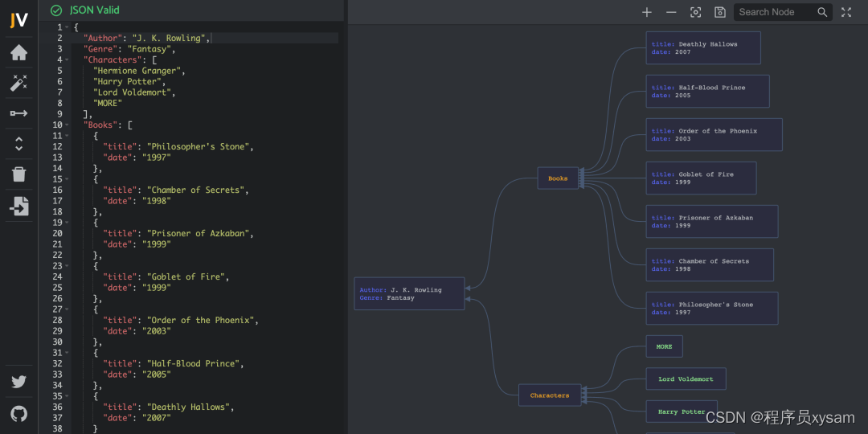Screen dimensions: 868x434
Task: Select the Order of the Phoenix node
Action: pyautogui.click(x=714, y=134)
